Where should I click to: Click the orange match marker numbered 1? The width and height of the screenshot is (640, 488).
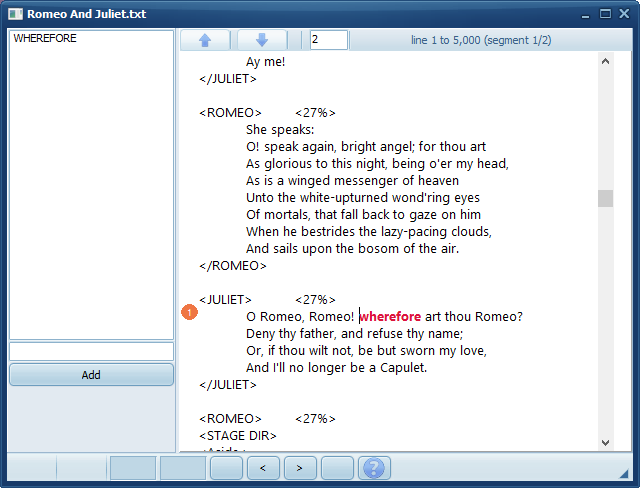(190, 313)
